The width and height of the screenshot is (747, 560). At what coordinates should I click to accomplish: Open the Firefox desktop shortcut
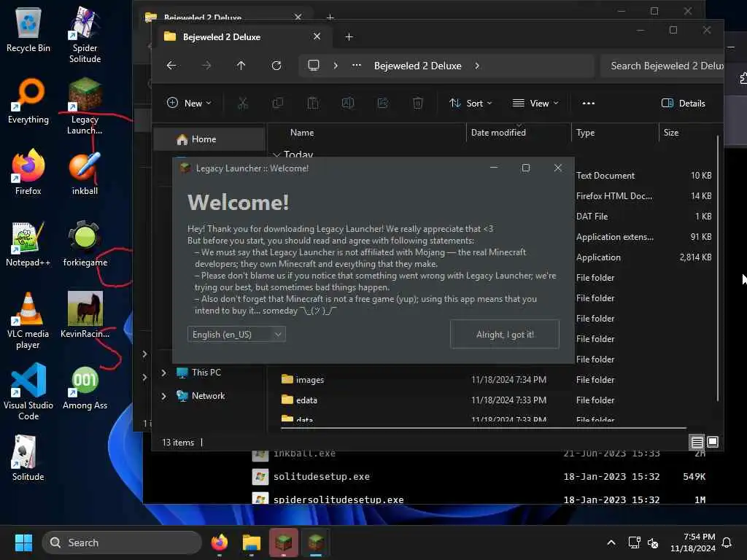tap(28, 172)
